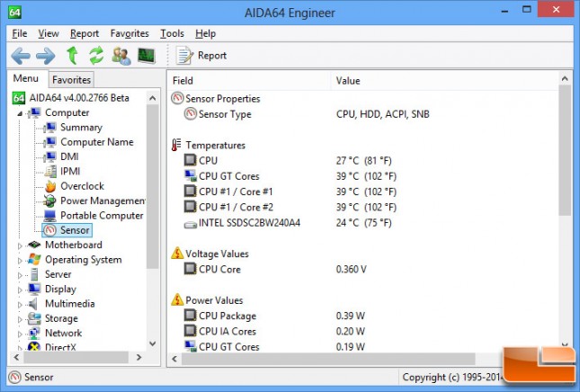Switch to the Favorites tab

(71, 79)
